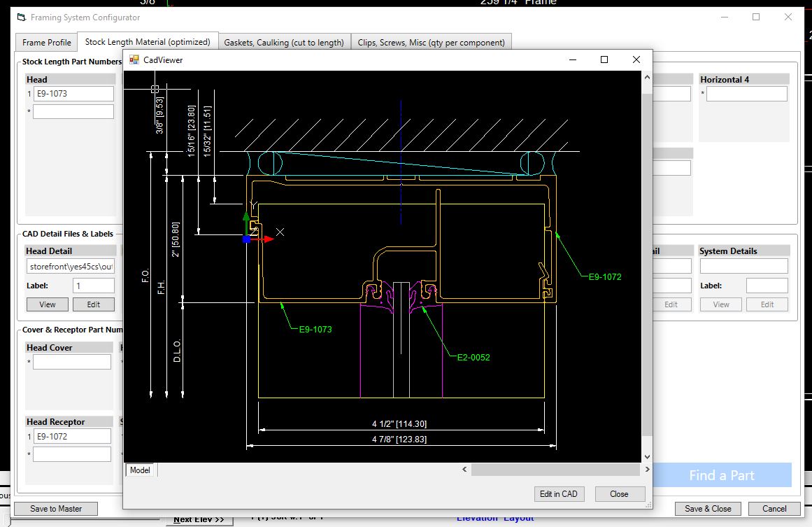View the Head Detail CAD file

[47, 304]
